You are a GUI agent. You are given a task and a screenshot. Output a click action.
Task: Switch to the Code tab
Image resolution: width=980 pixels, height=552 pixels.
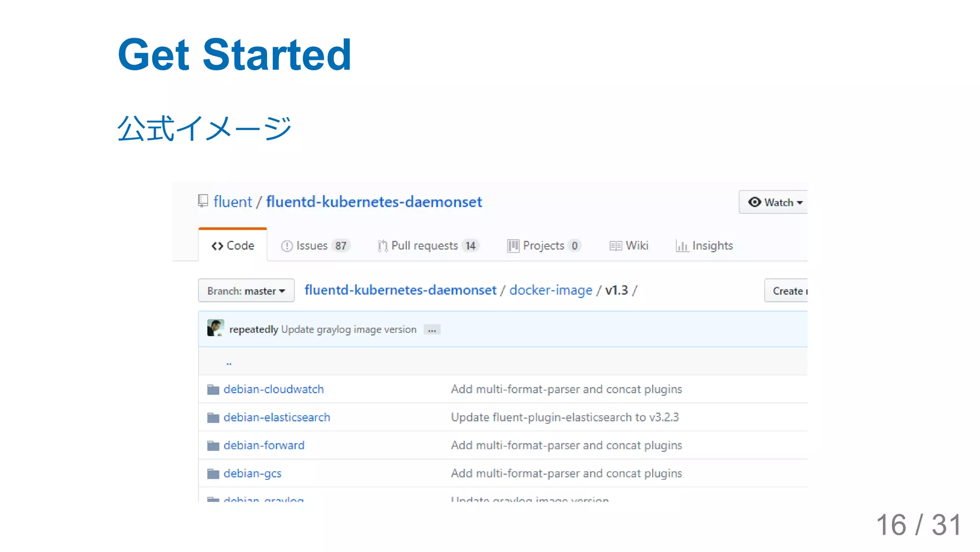(233, 245)
